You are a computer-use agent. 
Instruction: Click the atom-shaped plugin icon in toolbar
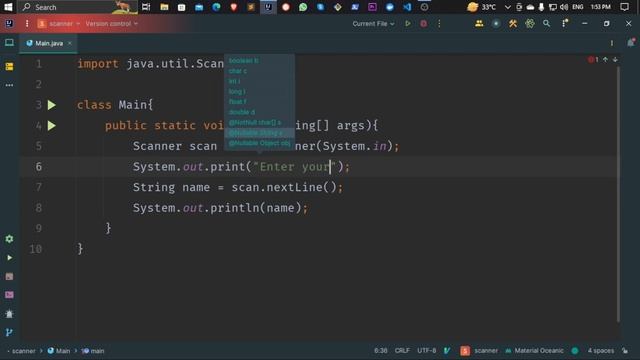[530, 24]
